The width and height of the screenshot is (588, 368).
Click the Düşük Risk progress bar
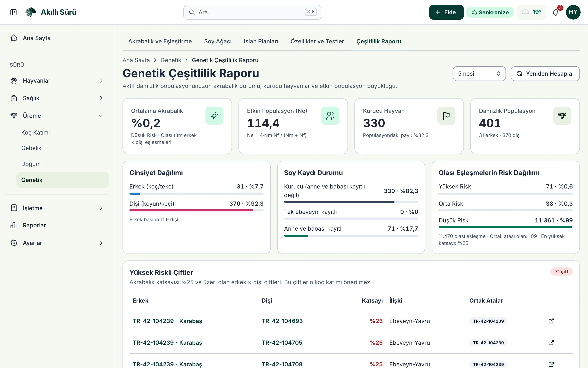coord(505,227)
